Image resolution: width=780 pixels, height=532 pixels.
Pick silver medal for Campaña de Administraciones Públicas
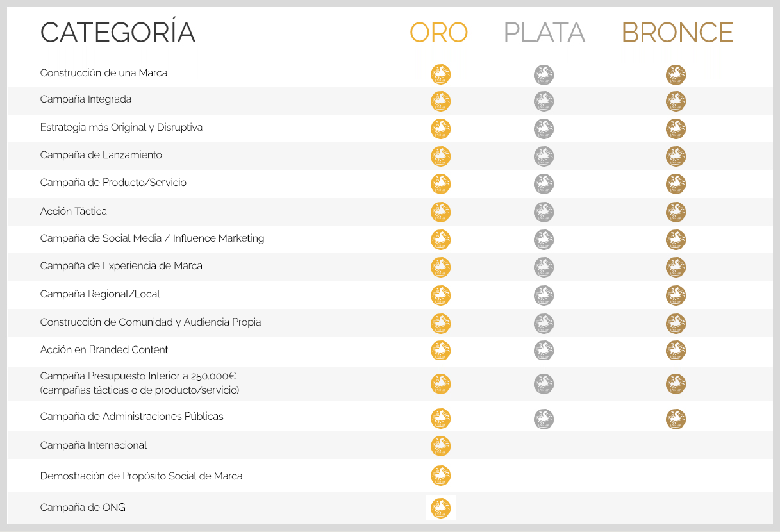point(544,419)
